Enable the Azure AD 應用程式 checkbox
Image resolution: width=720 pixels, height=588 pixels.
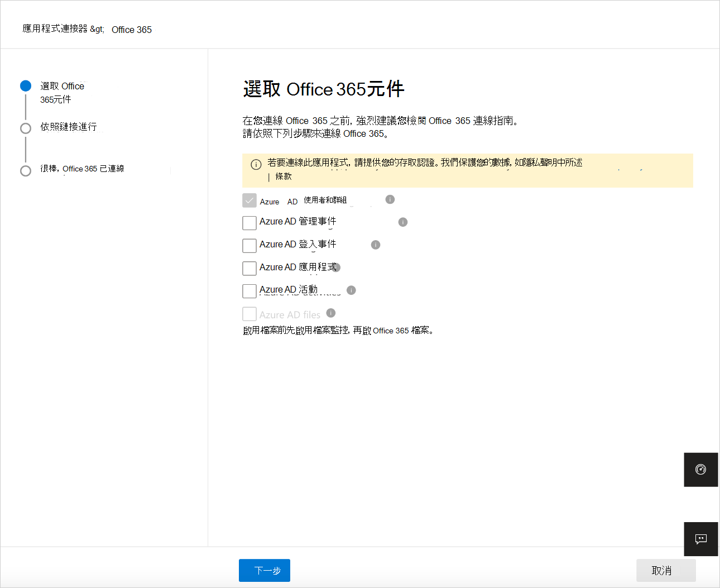[249, 269]
